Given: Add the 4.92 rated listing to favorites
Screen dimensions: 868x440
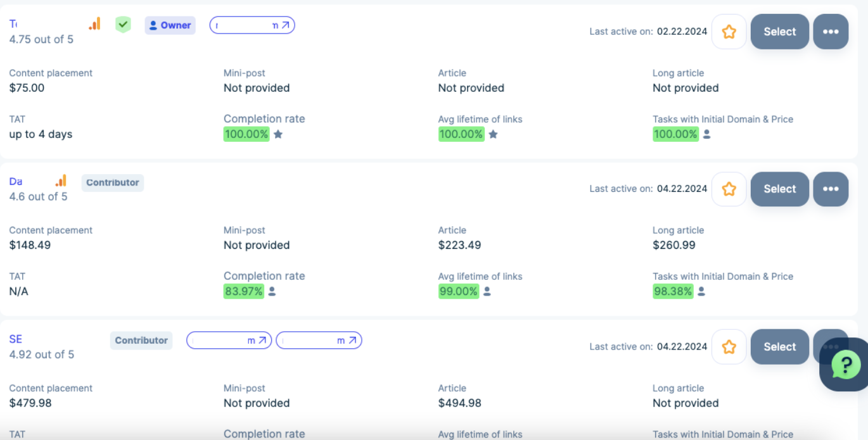Looking at the screenshot, I should [x=729, y=346].
